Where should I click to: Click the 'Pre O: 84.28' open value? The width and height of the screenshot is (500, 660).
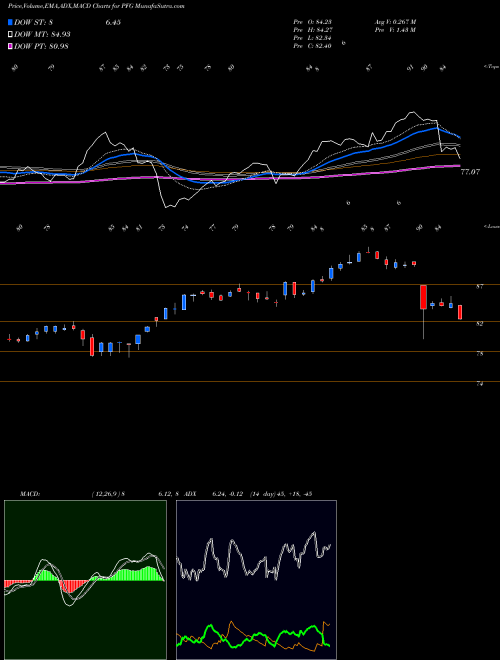point(313,22)
